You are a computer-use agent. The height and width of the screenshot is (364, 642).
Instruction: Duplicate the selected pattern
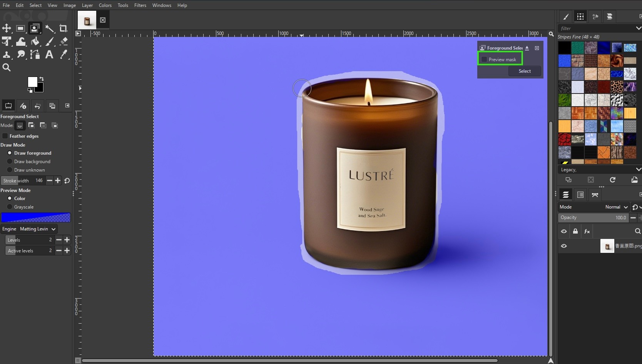568,180
